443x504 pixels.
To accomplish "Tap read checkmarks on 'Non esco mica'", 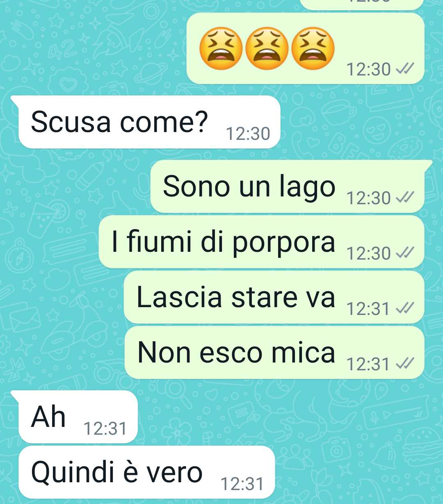I will point(404,364).
